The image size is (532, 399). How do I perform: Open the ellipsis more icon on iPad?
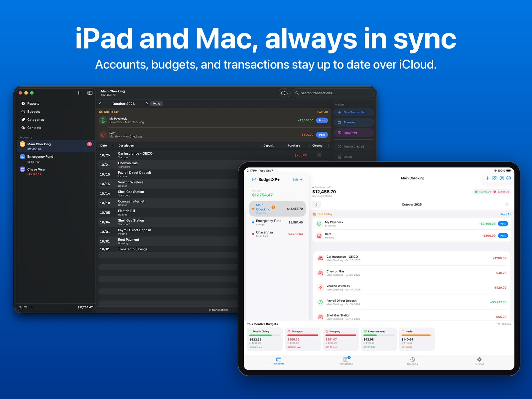point(509,178)
